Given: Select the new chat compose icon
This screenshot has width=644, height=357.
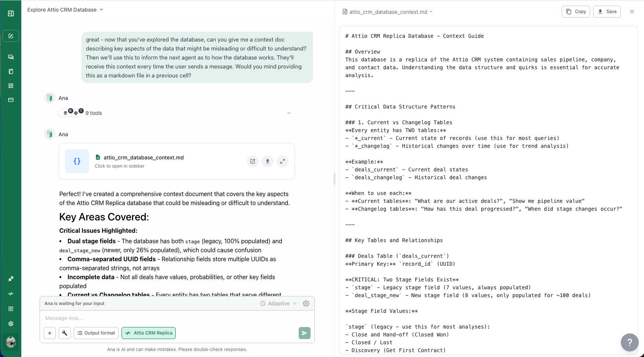Looking at the screenshot, I should 10,36.
